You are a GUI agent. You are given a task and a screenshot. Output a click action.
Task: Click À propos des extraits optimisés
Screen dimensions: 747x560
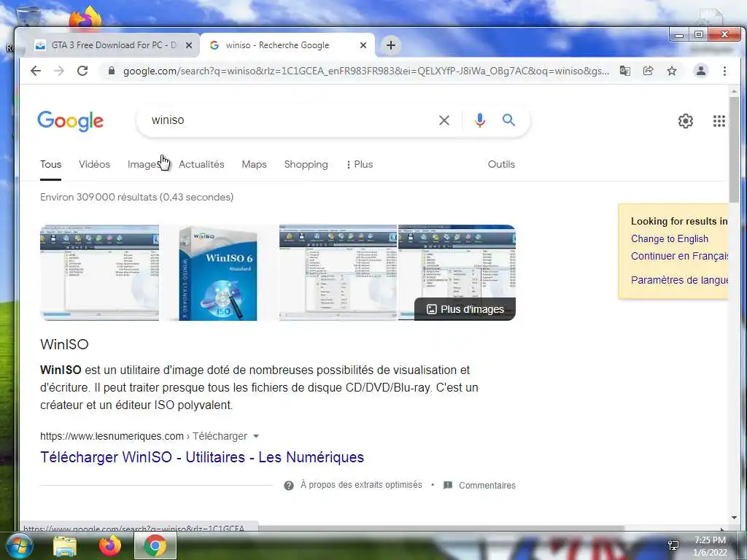[361, 485]
